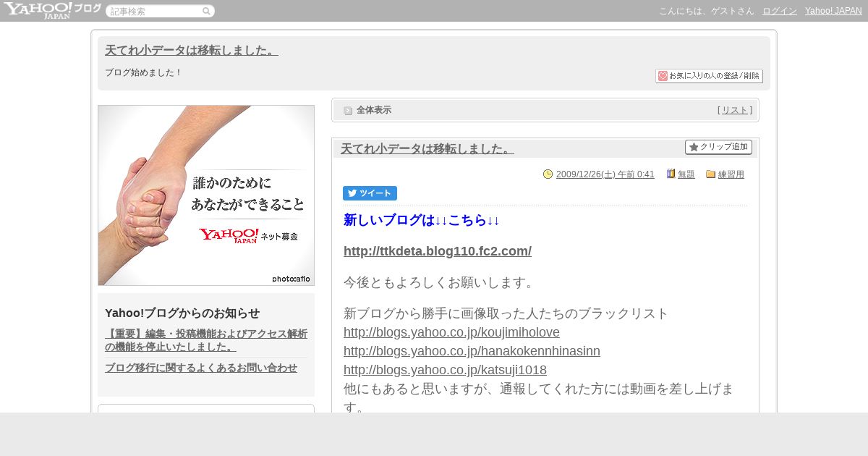Open the post date 2009/12/26 link
The image size is (868, 456).
605,174
